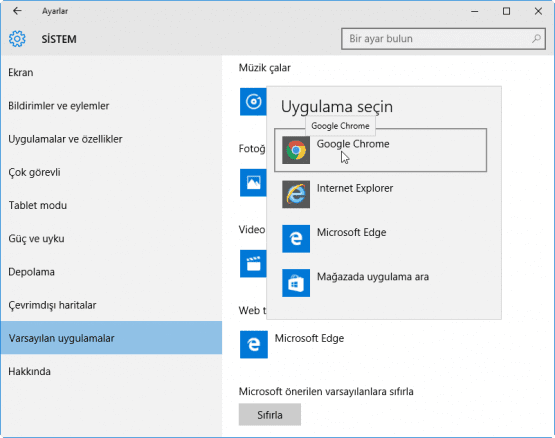Go to Depolama settings
The width and height of the screenshot is (555, 438).
[x=111, y=272]
